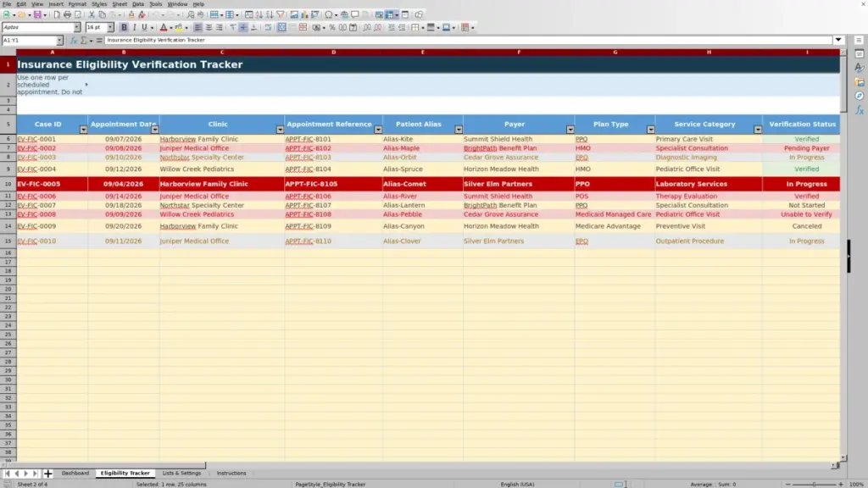Viewport: 868px width, 488px height.
Task: Click the background highlight color swatch
Action: click(179, 27)
